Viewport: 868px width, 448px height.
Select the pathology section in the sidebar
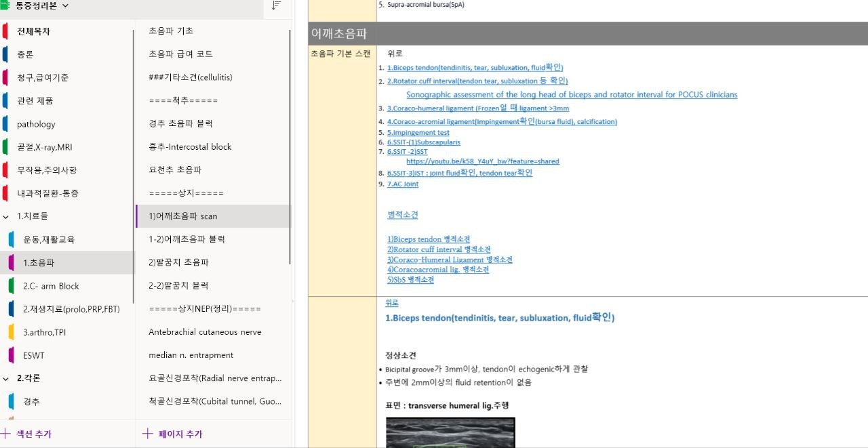[x=37, y=123]
